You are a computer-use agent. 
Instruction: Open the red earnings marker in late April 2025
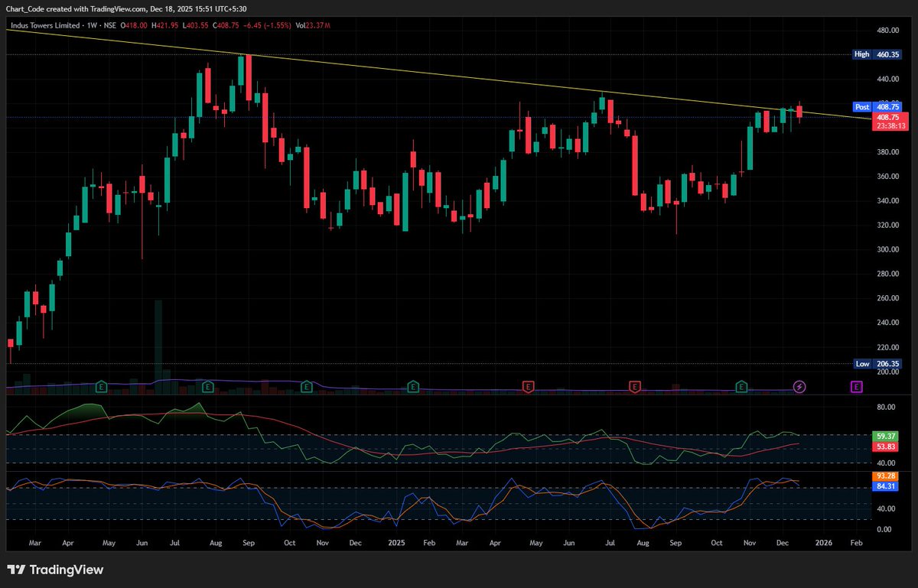(x=528, y=387)
